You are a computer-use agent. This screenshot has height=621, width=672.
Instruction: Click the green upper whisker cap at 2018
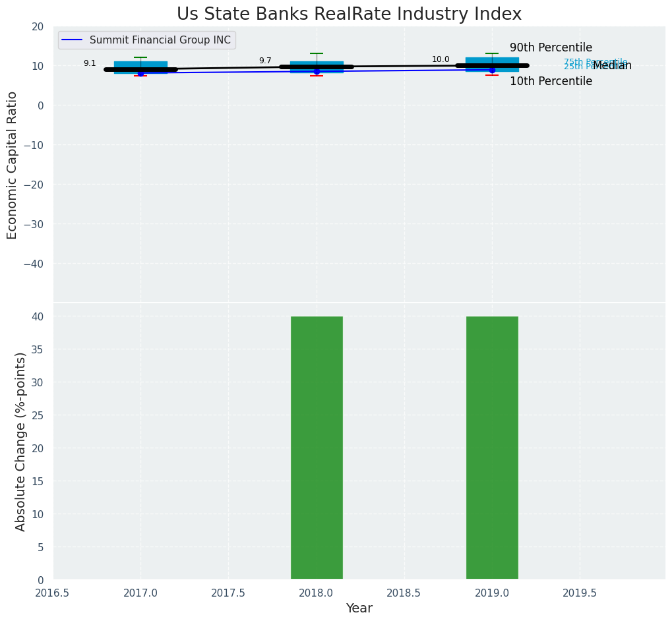click(317, 53)
